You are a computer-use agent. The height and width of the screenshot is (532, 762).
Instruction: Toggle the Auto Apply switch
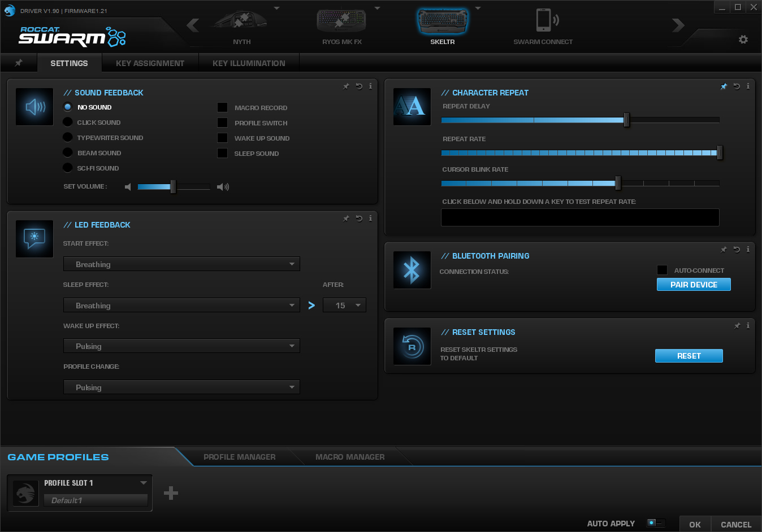click(656, 523)
